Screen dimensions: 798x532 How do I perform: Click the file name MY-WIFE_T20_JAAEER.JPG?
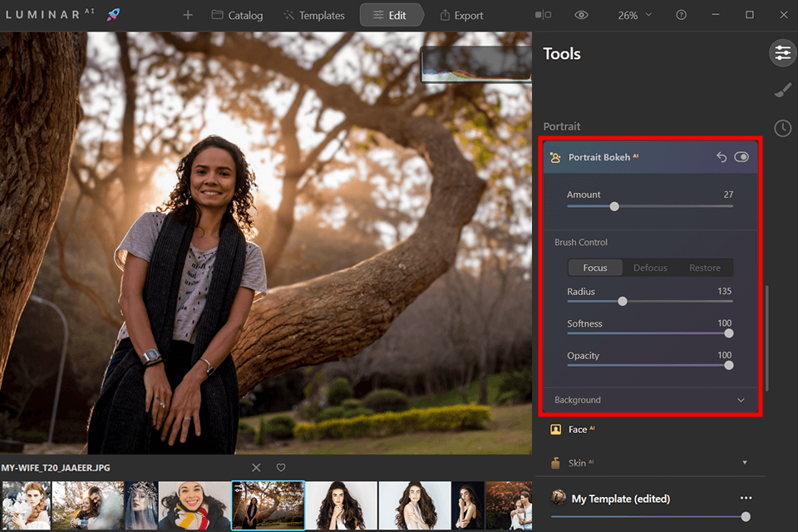(x=56, y=468)
